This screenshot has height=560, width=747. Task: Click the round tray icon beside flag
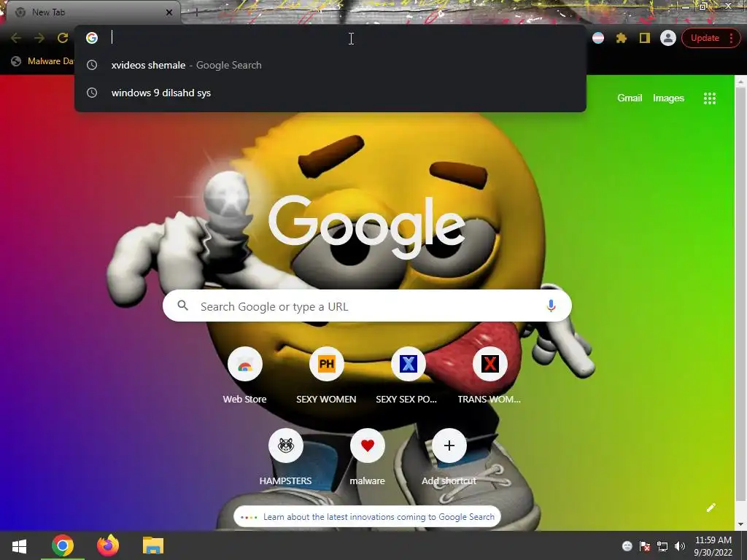pyautogui.click(x=627, y=546)
